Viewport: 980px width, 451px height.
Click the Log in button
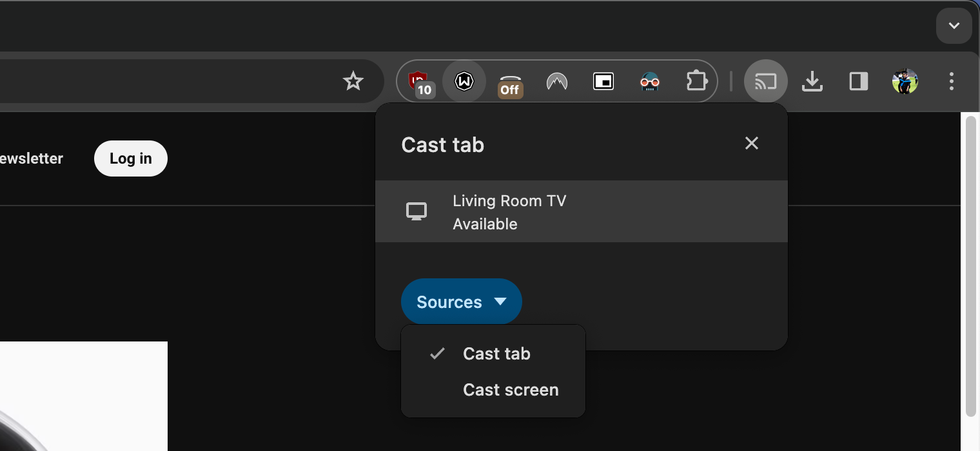click(x=130, y=158)
